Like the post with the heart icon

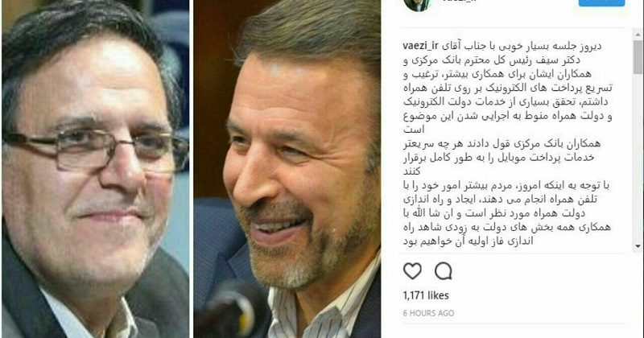pos(412,271)
